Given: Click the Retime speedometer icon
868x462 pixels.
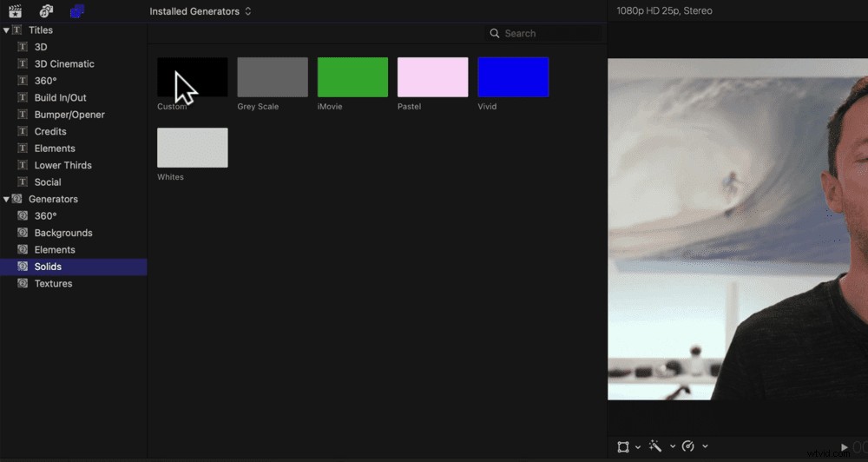Looking at the screenshot, I should [x=688, y=446].
